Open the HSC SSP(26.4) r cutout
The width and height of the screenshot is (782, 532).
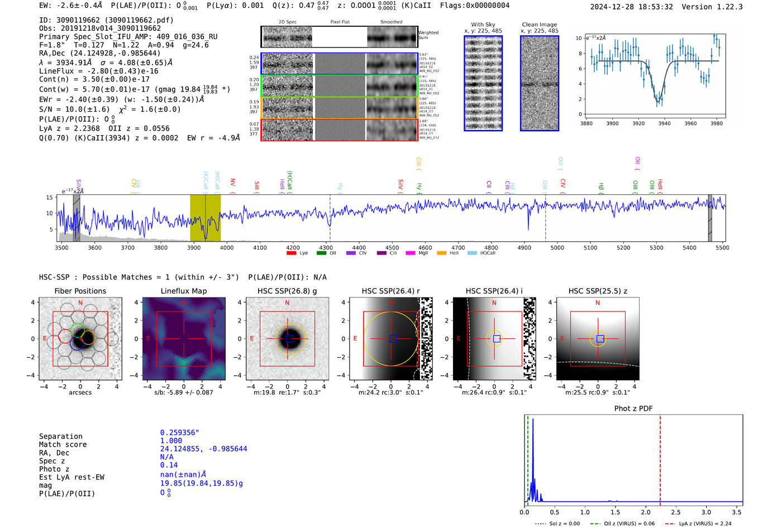pos(391,339)
